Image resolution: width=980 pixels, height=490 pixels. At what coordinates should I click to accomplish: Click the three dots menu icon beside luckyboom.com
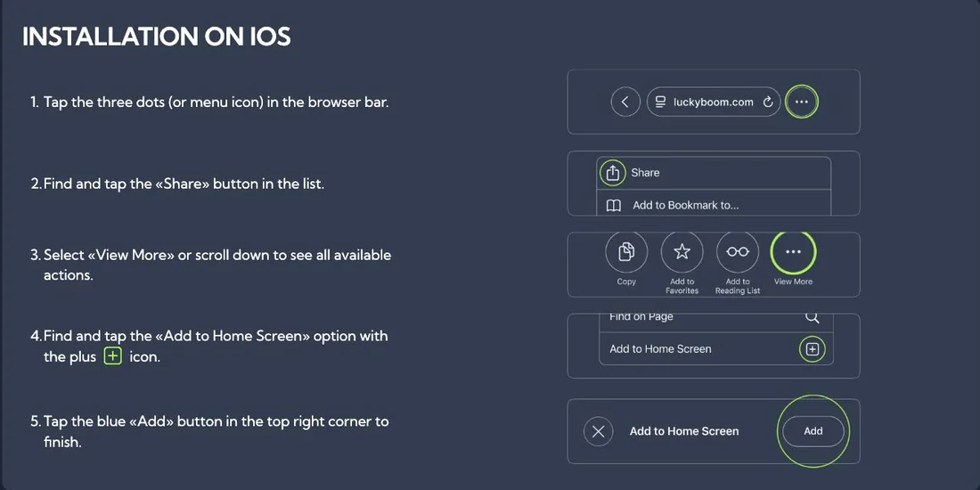(802, 102)
